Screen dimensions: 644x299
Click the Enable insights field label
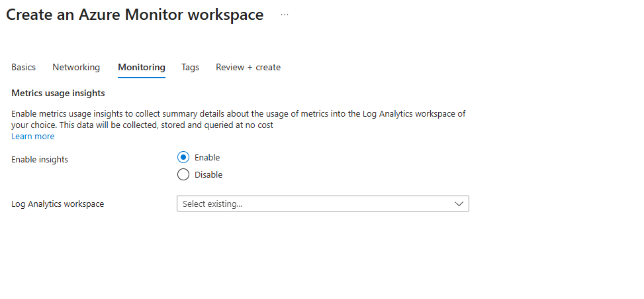40,160
